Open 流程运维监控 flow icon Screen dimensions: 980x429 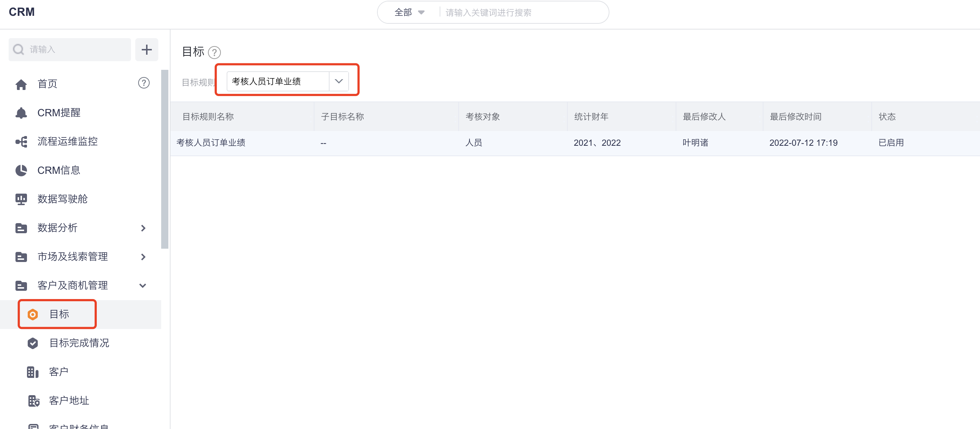(x=21, y=141)
